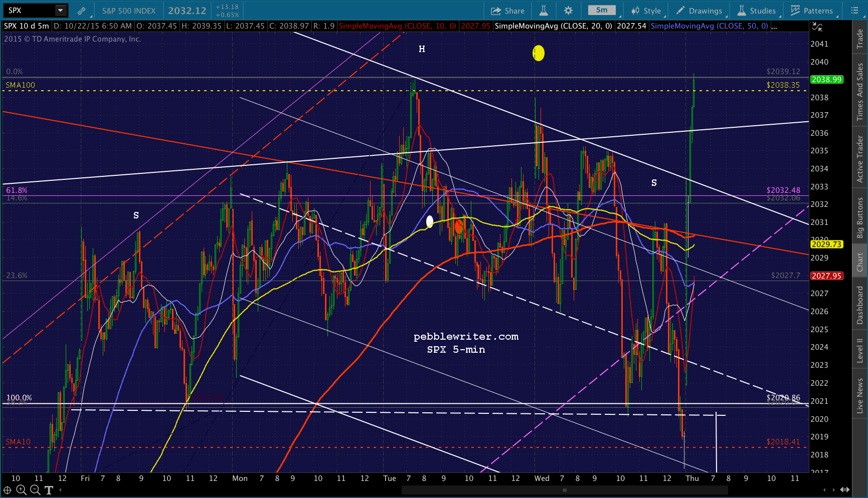Open the 5m time frame selector
This screenshot has height=498, width=868.
coord(602,11)
